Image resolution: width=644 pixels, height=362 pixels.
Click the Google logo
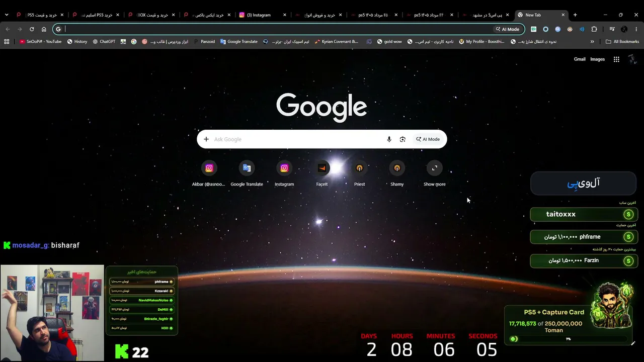pyautogui.click(x=321, y=107)
